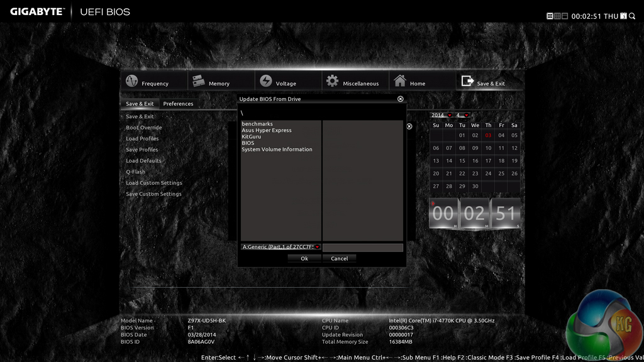Select the Save & Exit sub-tab
Image resolution: width=644 pixels, height=362 pixels.
tap(140, 104)
